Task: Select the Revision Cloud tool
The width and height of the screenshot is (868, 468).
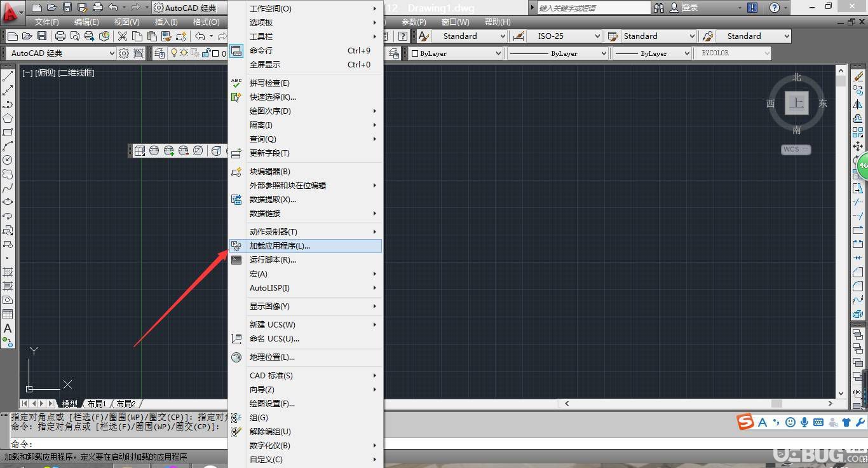Action: point(8,174)
